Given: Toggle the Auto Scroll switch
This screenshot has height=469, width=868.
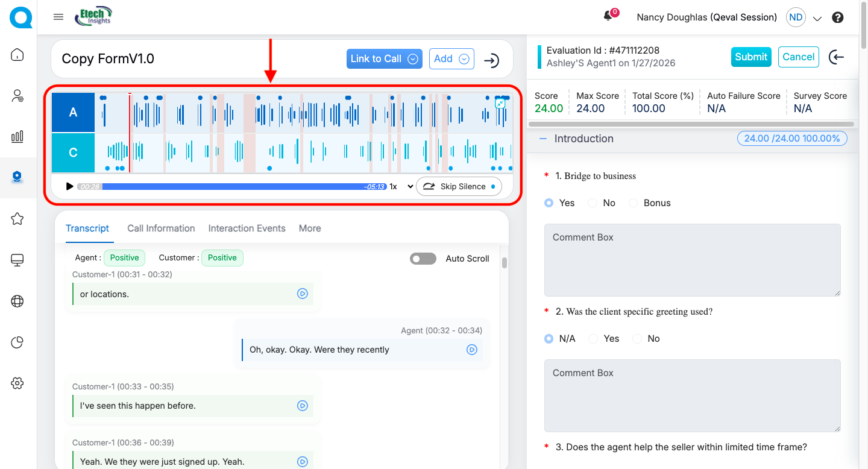Looking at the screenshot, I should click(x=423, y=259).
